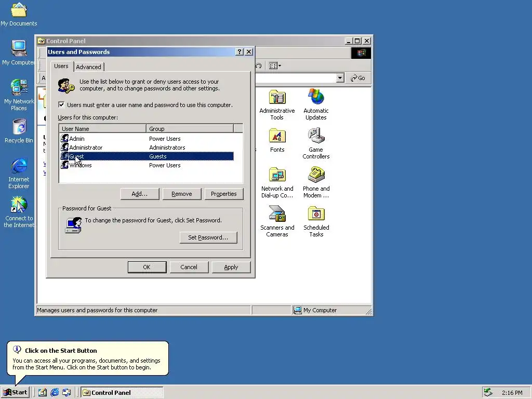This screenshot has height=399, width=532.
Task: Click the help question mark button in dialog
Action: point(240,51)
